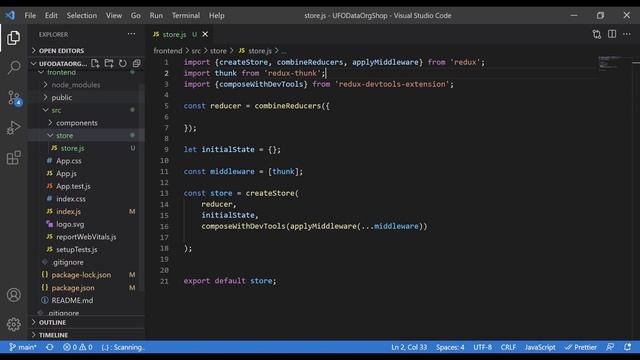The height and width of the screenshot is (360, 640).
Task: Split the editor to the right
Action: [612, 34]
